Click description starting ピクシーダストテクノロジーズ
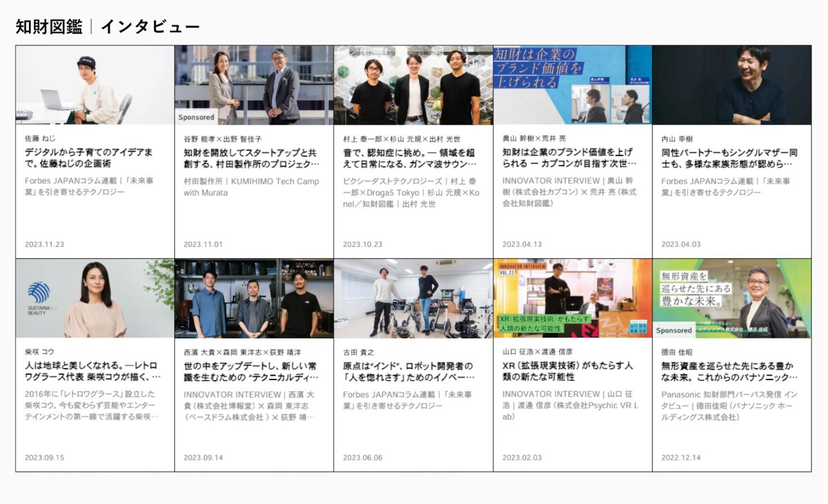The image size is (828, 504). [x=411, y=192]
